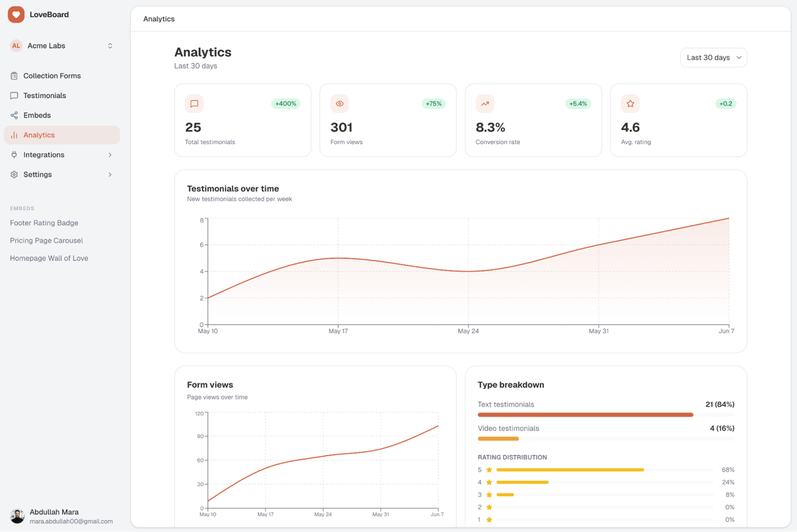Click the Testimonials speech bubble icon
Viewport: 797px width, 532px height.
click(14, 96)
